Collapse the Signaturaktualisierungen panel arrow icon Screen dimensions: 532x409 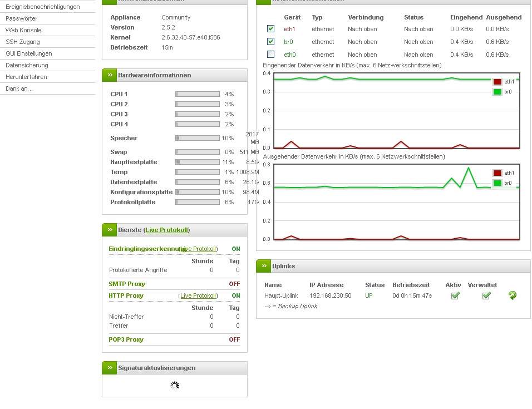coord(110,368)
